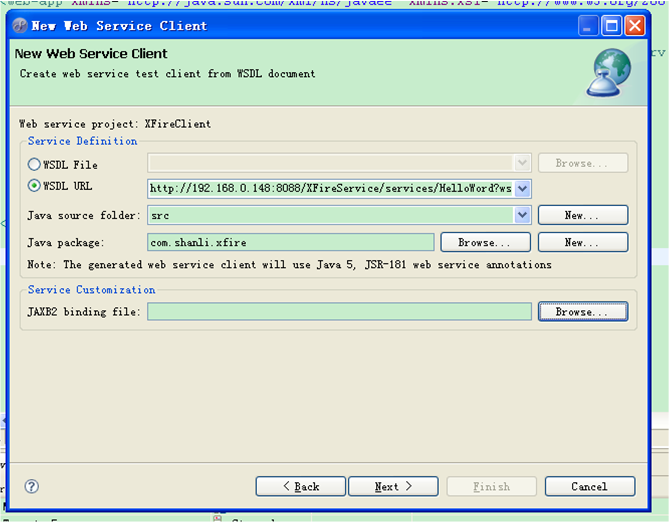
Task: Open the disabled WSDL File dropdown arrow
Action: pyautogui.click(x=523, y=163)
